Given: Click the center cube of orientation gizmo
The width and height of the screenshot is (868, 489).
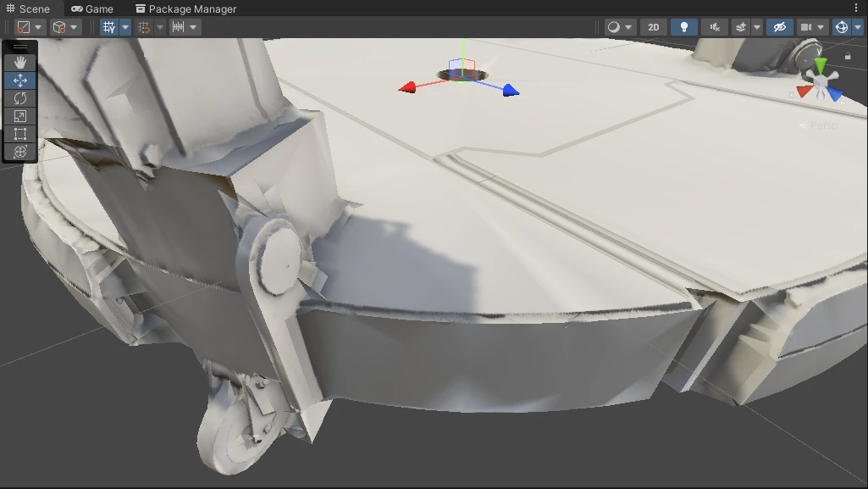Looking at the screenshot, I should tap(820, 82).
